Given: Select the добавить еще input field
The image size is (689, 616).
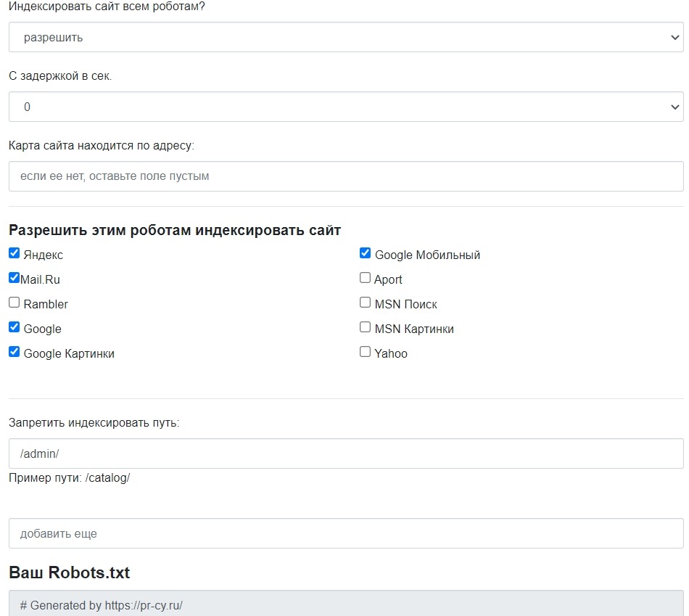Looking at the screenshot, I should tap(344, 533).
